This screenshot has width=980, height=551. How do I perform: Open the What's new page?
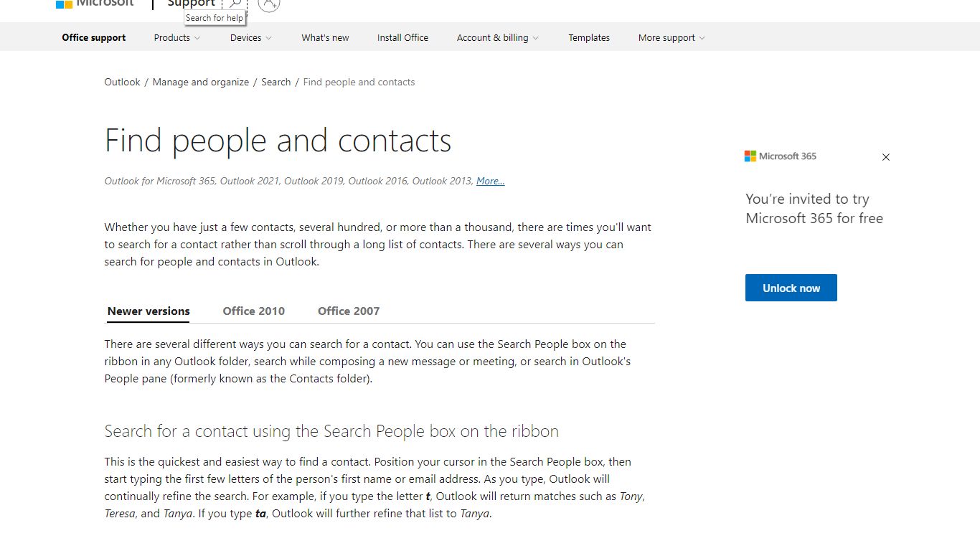(x=325, y=38)
